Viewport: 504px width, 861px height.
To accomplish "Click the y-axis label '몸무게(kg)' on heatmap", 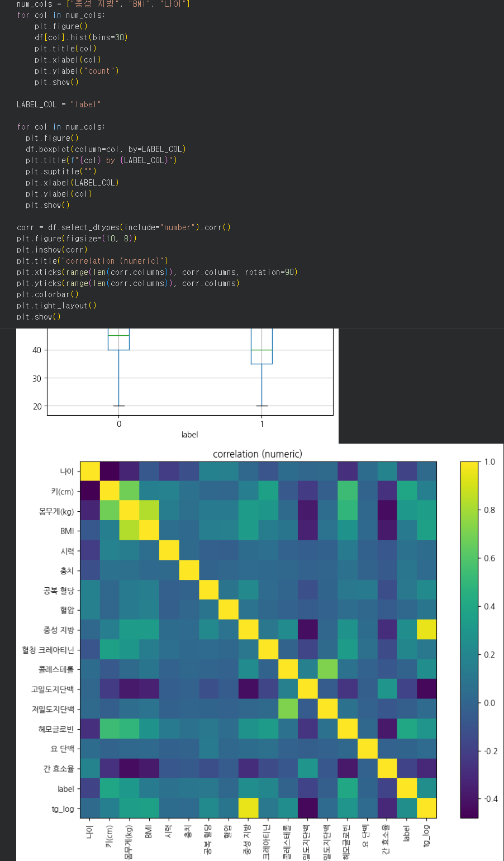I will pos(56,511).
